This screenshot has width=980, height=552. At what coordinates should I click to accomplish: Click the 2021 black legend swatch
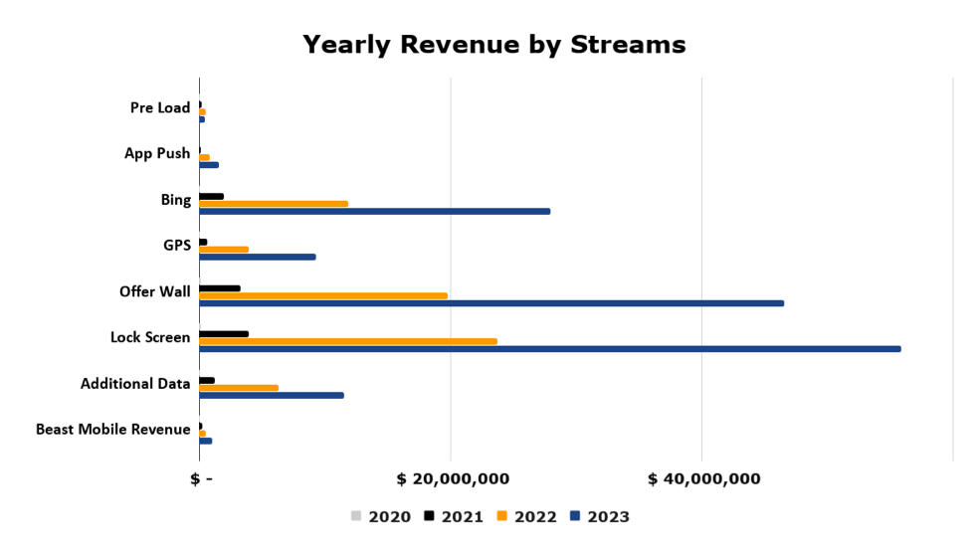pyautogui.click(x=429, y=516)
